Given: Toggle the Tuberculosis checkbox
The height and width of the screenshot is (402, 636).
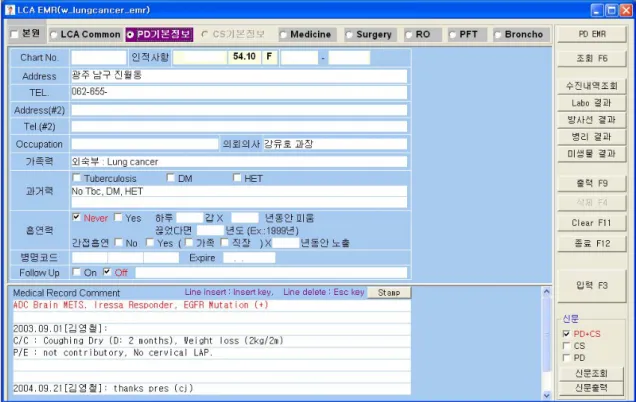Looking at the screenshot, I should [76, 178].
